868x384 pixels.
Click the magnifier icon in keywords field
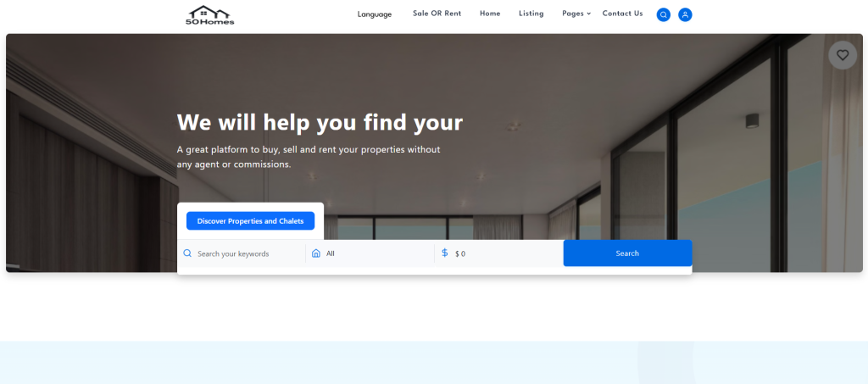[x=188, y=253]
